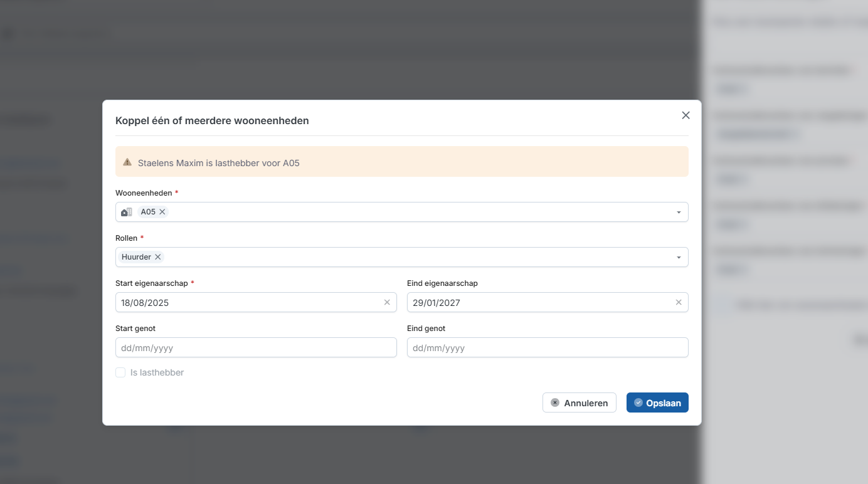Screen dimensions: 868x484
Task: Click the lasthebber warning banner text
Action: [219, 163]
